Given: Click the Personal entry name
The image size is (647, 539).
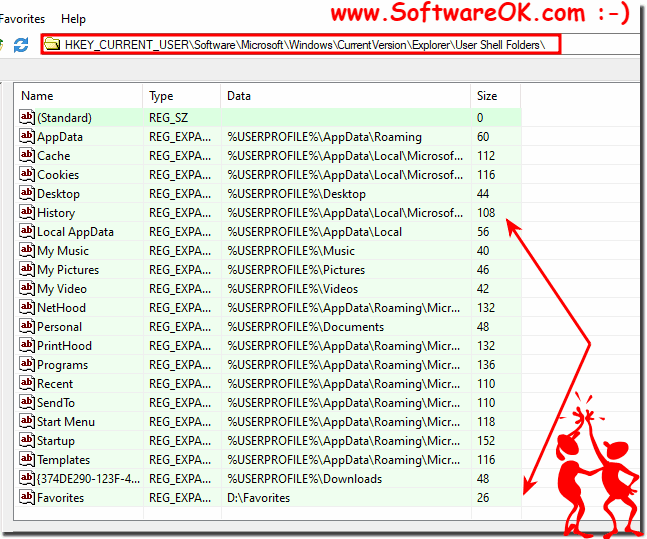Looking at the screenshot, I should [59, 327].
